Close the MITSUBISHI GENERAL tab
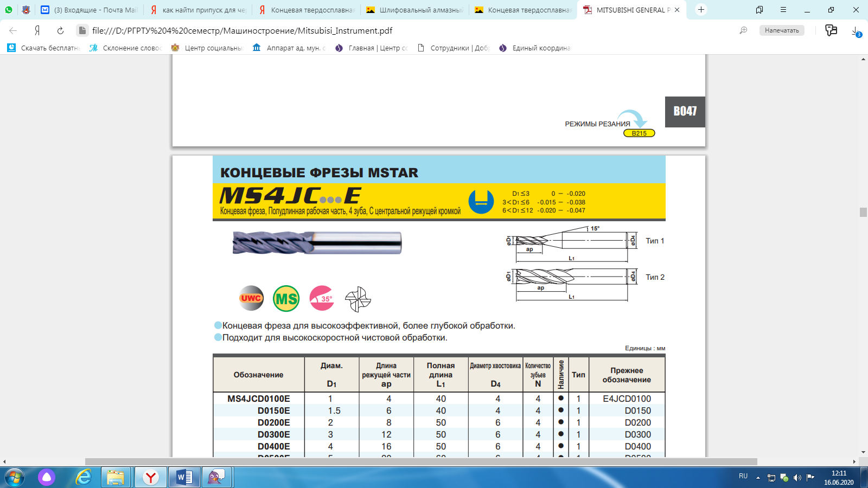The image size is (868, 488). [x=677, y=10]
